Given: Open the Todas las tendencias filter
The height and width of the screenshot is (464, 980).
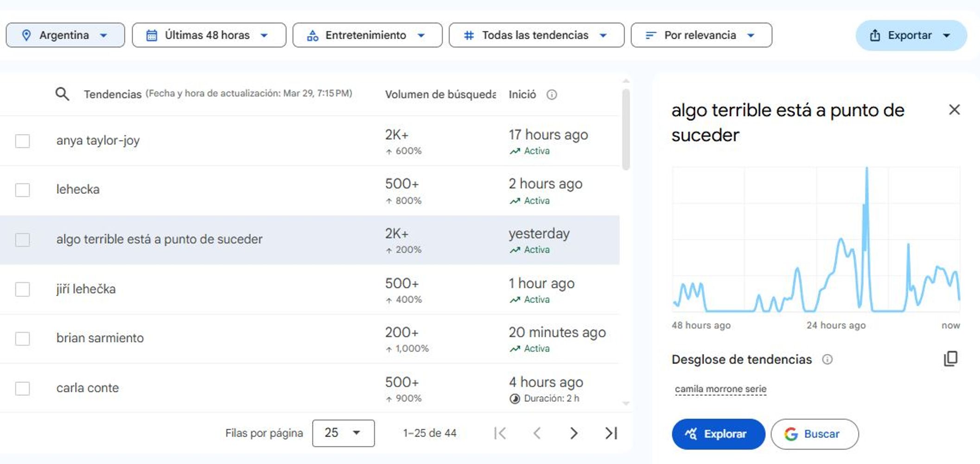Looking at the screenshot, I should [536, 35].
